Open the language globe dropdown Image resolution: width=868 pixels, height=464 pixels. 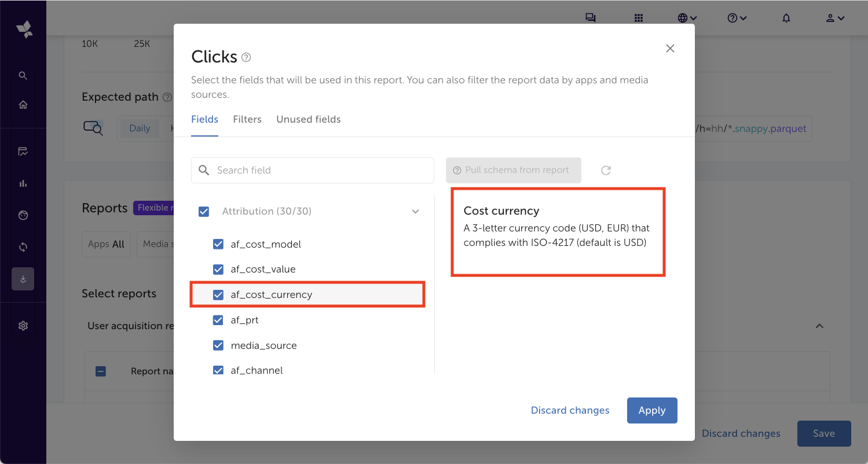click(687, 18)
